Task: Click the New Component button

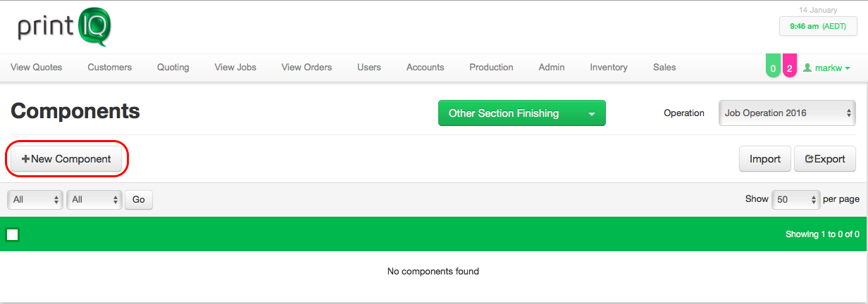Action: click(68, 159)
